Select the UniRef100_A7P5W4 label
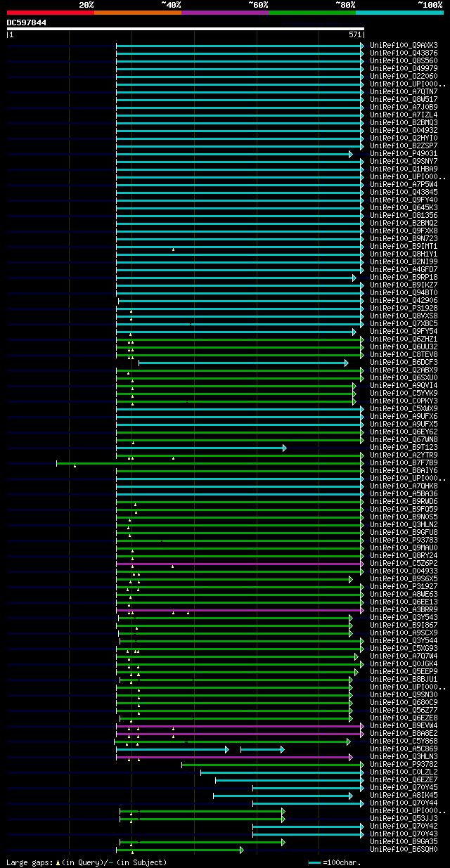The width and height of the screenshot is (450, 868). pos(404,184)
